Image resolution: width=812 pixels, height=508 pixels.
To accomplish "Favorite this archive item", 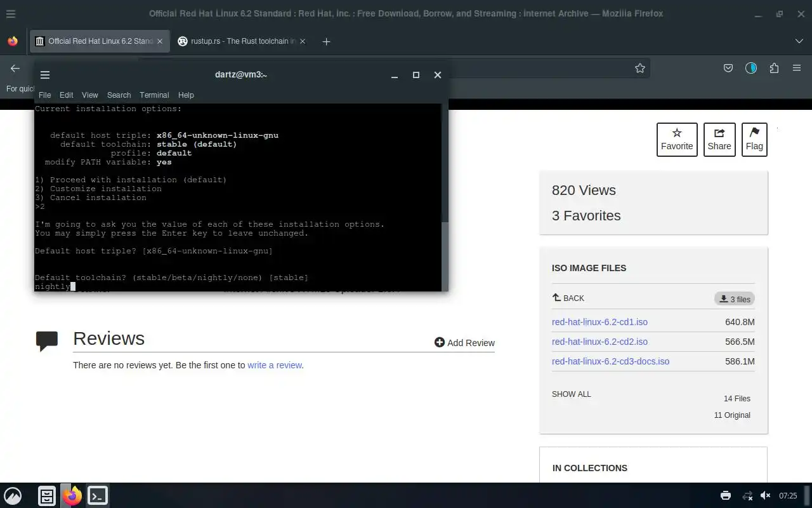I will 677,139.
